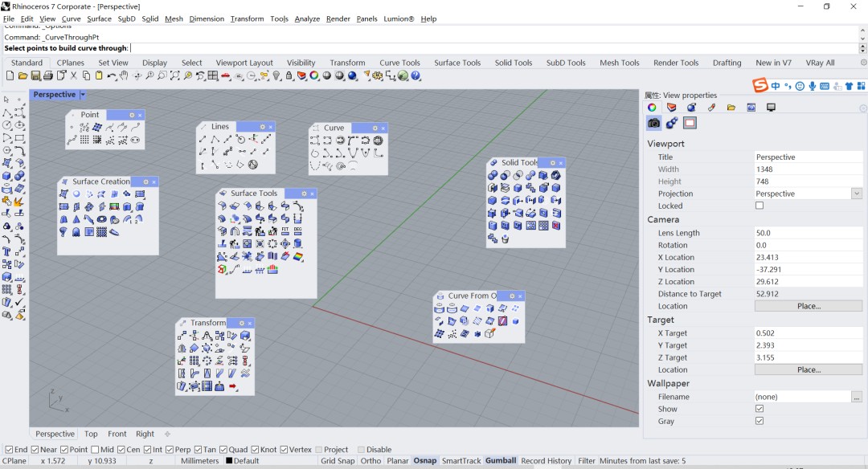Check the Locked viewport checkbox

(759, 206)
